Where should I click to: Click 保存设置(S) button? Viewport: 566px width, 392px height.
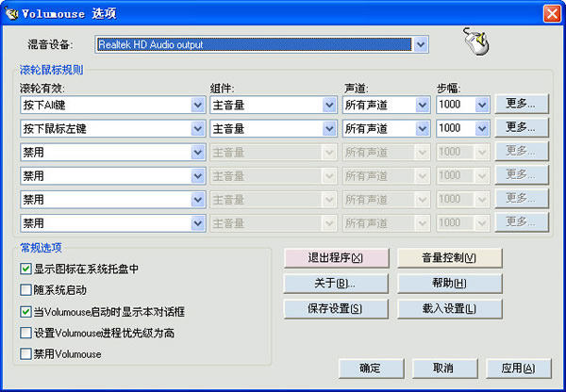point(336,309)
